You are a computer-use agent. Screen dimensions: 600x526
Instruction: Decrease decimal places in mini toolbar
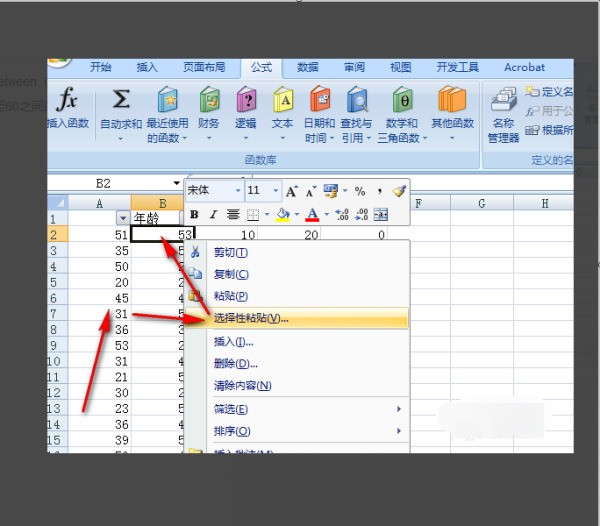pyautogui.click(x=361, y=215)
